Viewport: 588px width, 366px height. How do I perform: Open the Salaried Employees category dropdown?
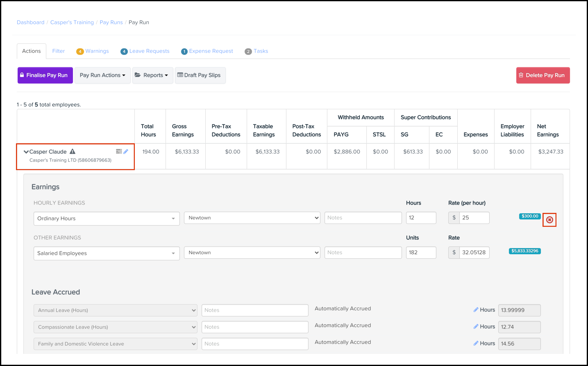click(107, 253)
